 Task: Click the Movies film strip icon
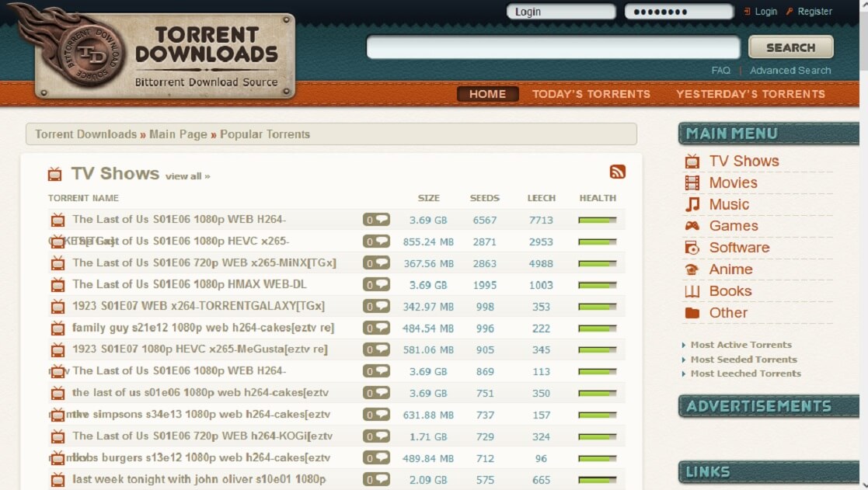click(x=692, y=183)
